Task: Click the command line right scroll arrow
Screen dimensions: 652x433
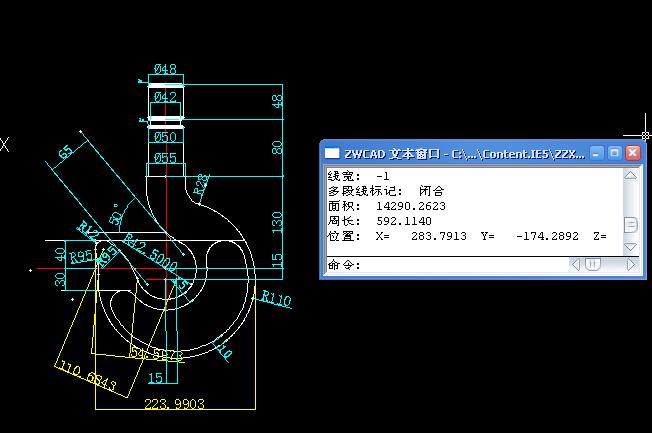Action: tap(631, 264)
